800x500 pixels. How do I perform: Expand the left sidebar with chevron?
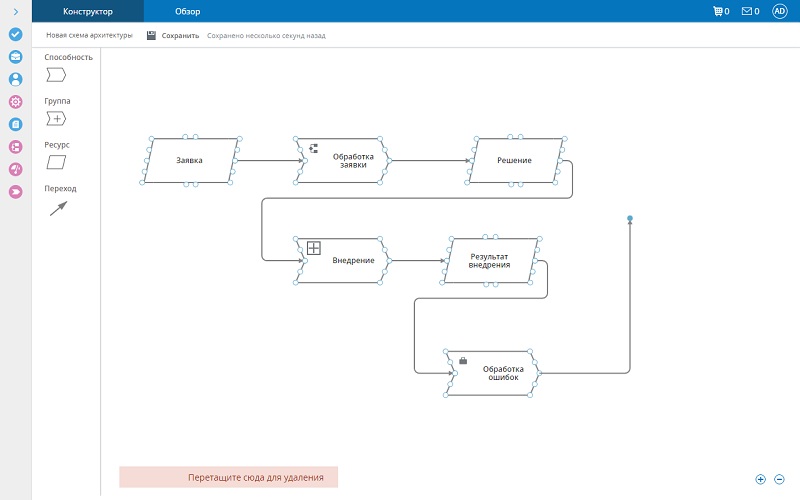pyautogui.click(x=15, y=11)
